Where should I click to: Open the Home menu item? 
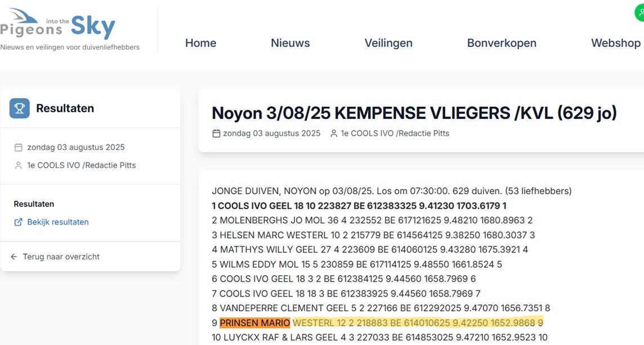(x=200, y=42)
